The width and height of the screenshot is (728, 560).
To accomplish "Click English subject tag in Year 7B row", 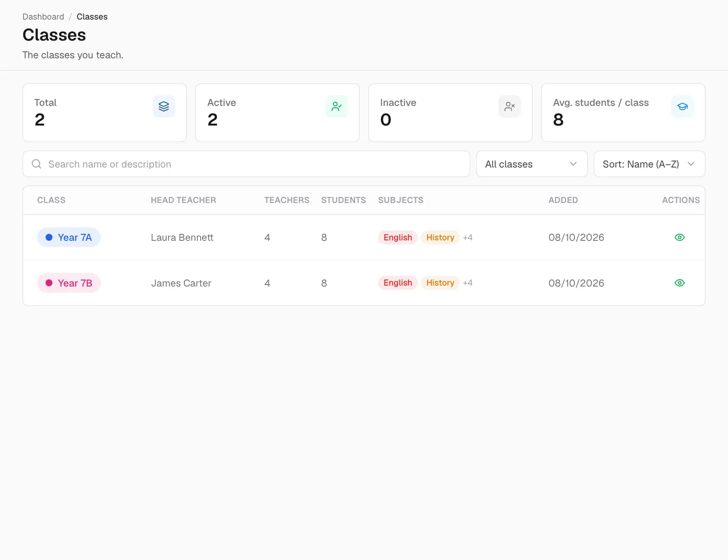I will (x=398, y=283).
